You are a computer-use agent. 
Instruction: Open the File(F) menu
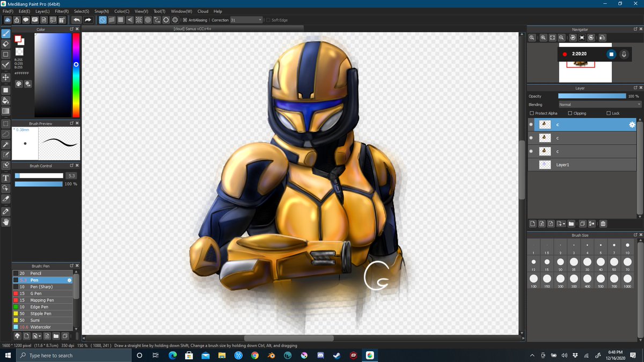[x=8, y=11]
